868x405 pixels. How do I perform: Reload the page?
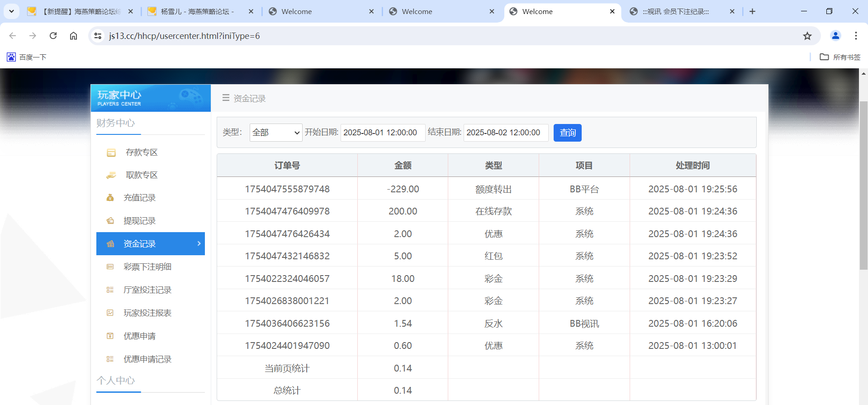tap(53, 36)
